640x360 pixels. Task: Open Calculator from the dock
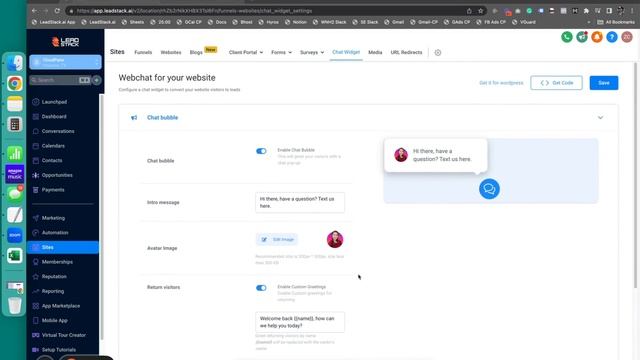coord(15,124)
